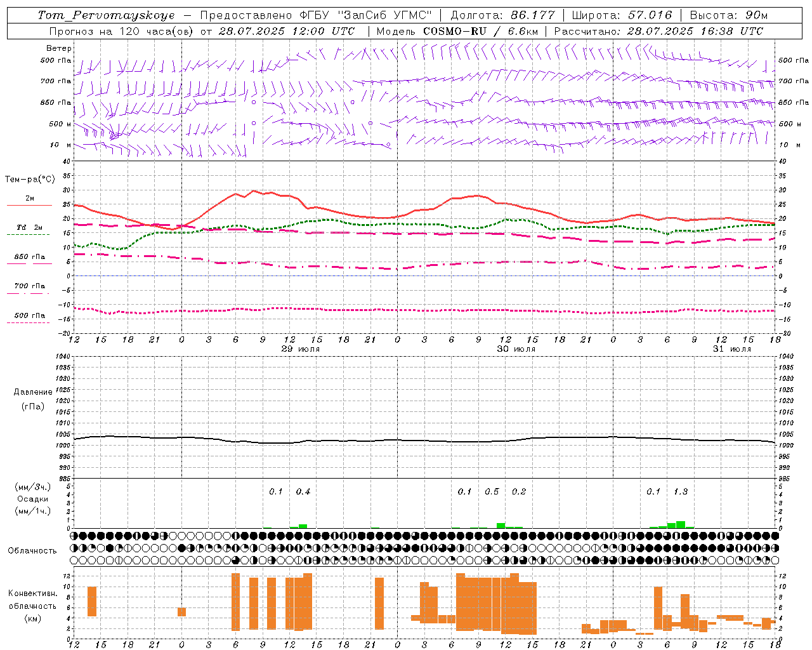The image size is (812, 650).
Task: Click the "(мм/3ч.)" precipitation unit label
Action: coord(33,487)
